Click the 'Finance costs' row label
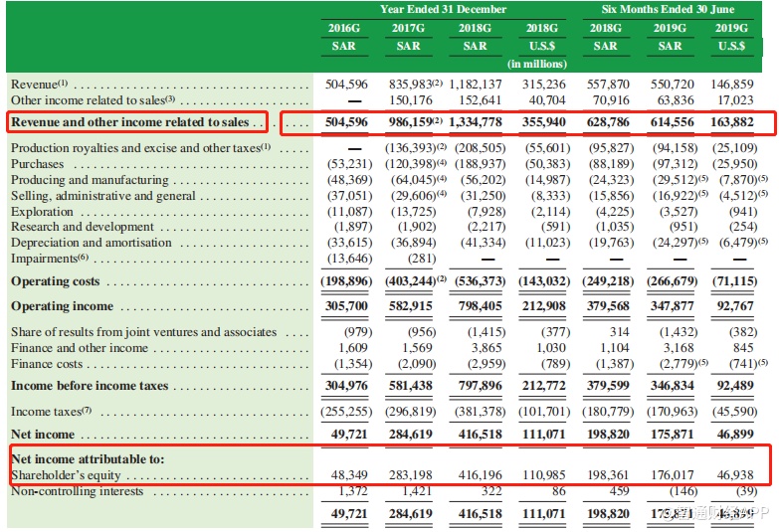The height and width of the screenshot is (532, 779). (x=49, y=364)
